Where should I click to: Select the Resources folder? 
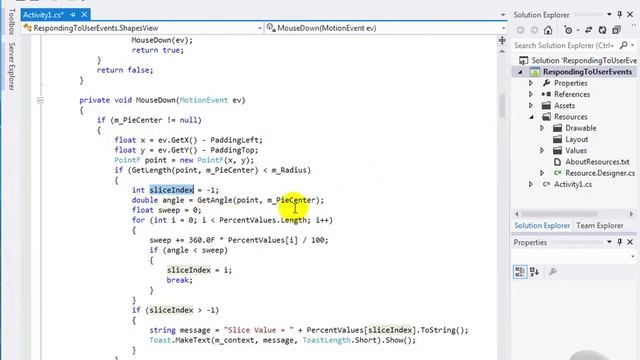click(x=571, y=117)
